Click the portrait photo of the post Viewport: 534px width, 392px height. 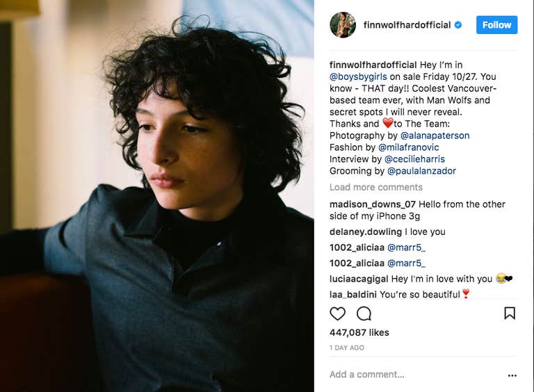pyautogui.click(x=157, y=196)
